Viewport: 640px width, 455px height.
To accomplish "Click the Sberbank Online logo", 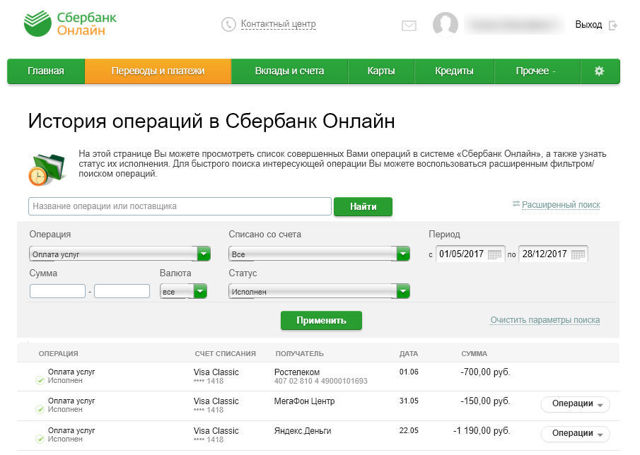I will [70, 24].
